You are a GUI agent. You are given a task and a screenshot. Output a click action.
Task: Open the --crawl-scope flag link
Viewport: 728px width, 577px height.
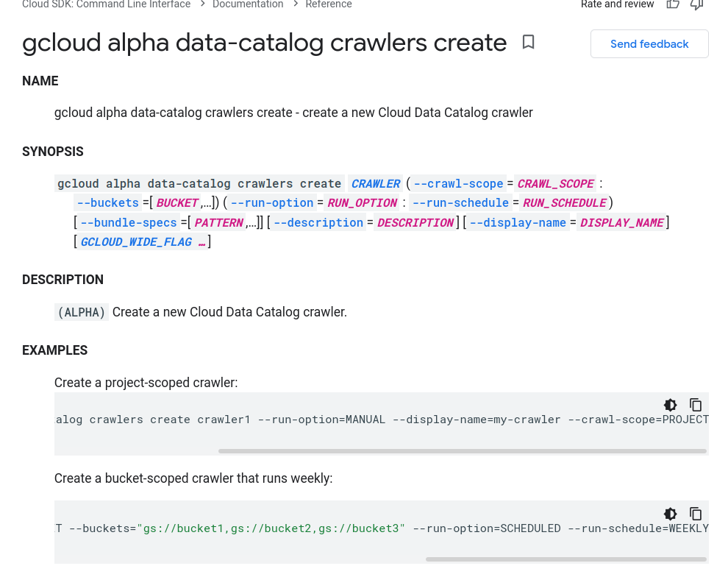458,184
